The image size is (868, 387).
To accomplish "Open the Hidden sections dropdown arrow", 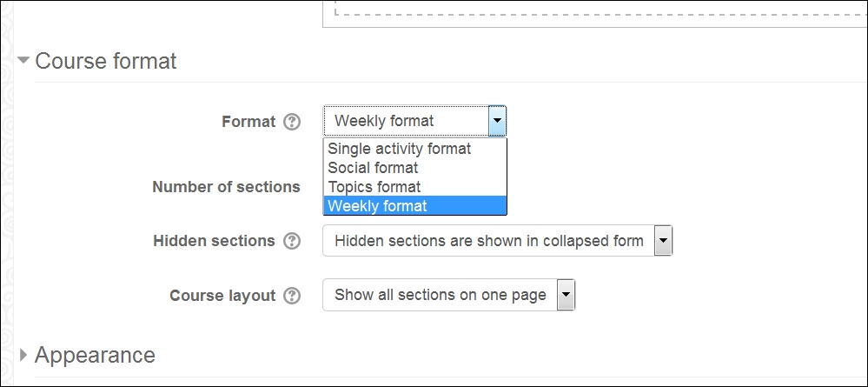I will [663, 241].
